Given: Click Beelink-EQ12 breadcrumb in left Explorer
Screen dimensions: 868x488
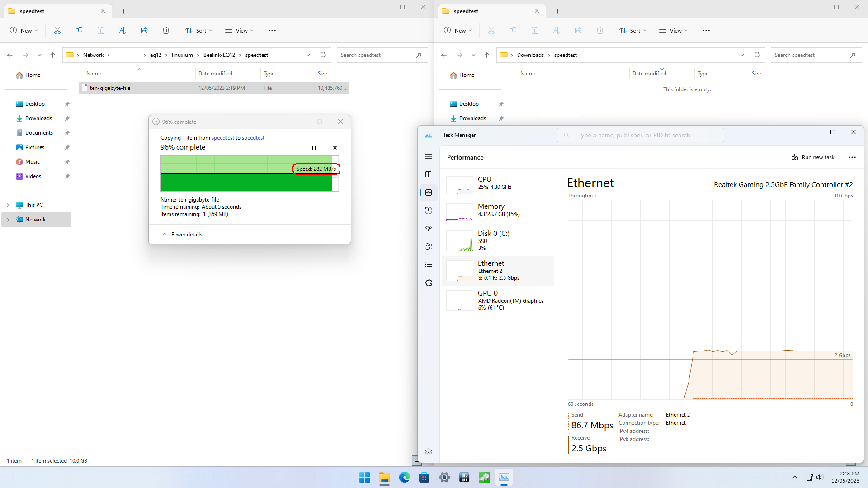Looking at the screenshot, I should tap(219, 55).
